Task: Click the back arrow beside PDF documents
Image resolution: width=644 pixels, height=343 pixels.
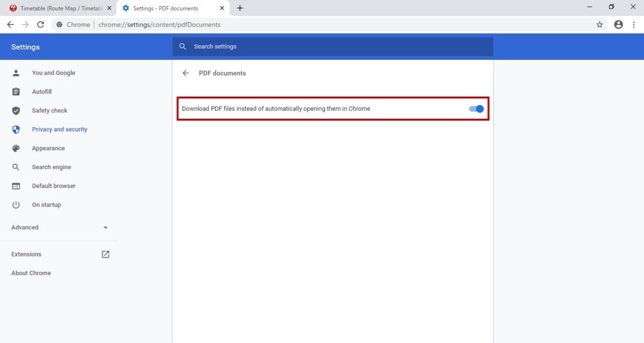Action: click(186, 73)
